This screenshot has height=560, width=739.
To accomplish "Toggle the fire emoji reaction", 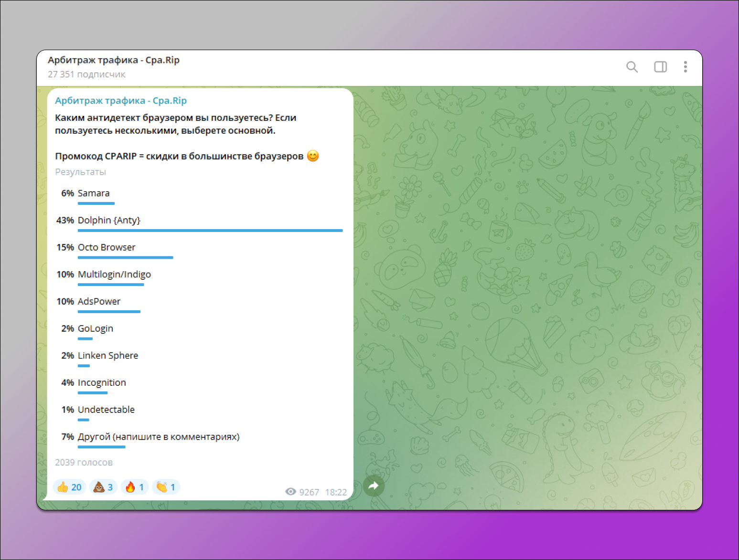I will (x=135, y=487).
